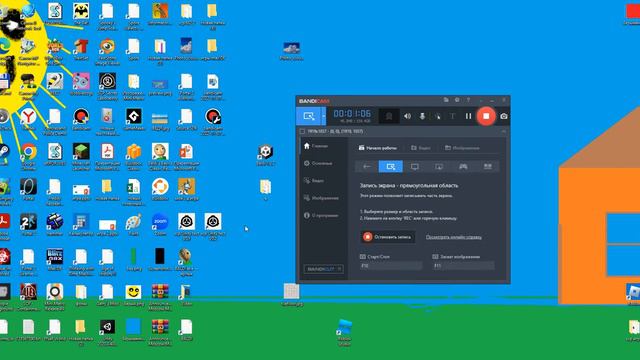Select the FastStone Image Viewer eye icon
This screenshot has height=360, width=640.
coord(107,51)
